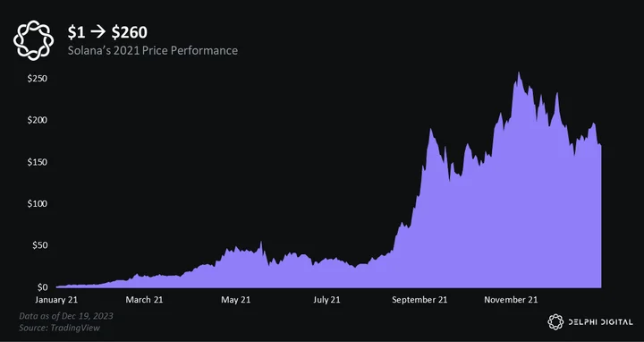Click the May 21 x-axis label
Screen dimensions: 644x342
236,300
